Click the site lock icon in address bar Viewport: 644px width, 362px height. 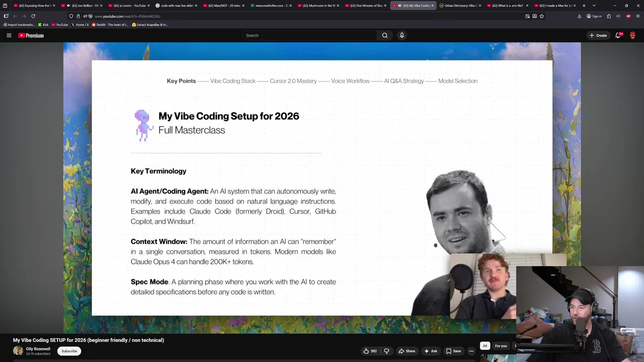[78, 16]
